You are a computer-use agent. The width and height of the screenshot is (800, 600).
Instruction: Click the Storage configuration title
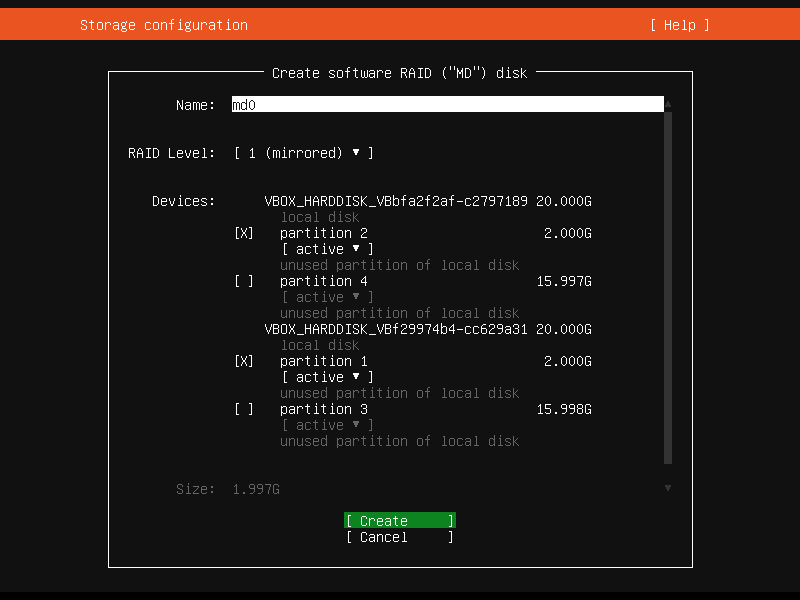point(164,25)
